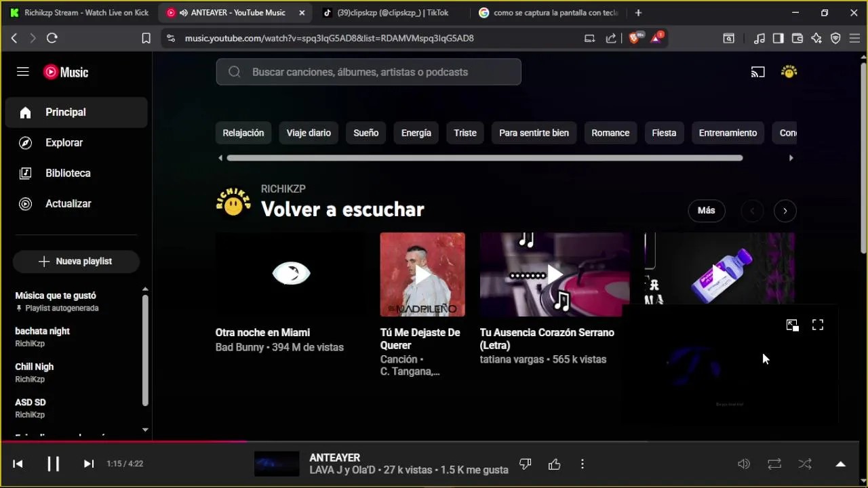The image size is (868, 488).
Task: Click the search box Buscar canciones, álbumes
Action: (368, 72)
